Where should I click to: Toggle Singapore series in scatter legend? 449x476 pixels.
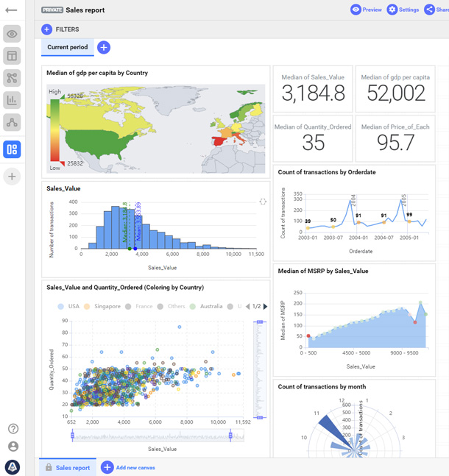click(102, 306)
